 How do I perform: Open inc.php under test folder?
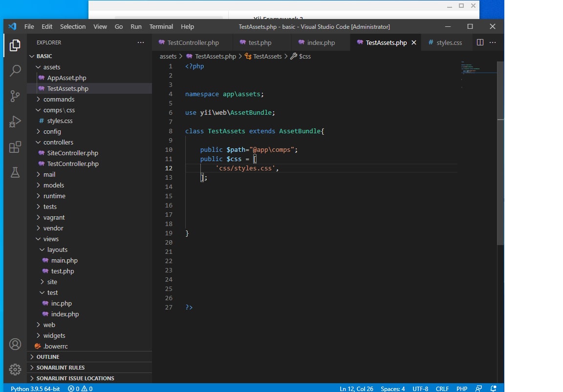click(89, 304)
